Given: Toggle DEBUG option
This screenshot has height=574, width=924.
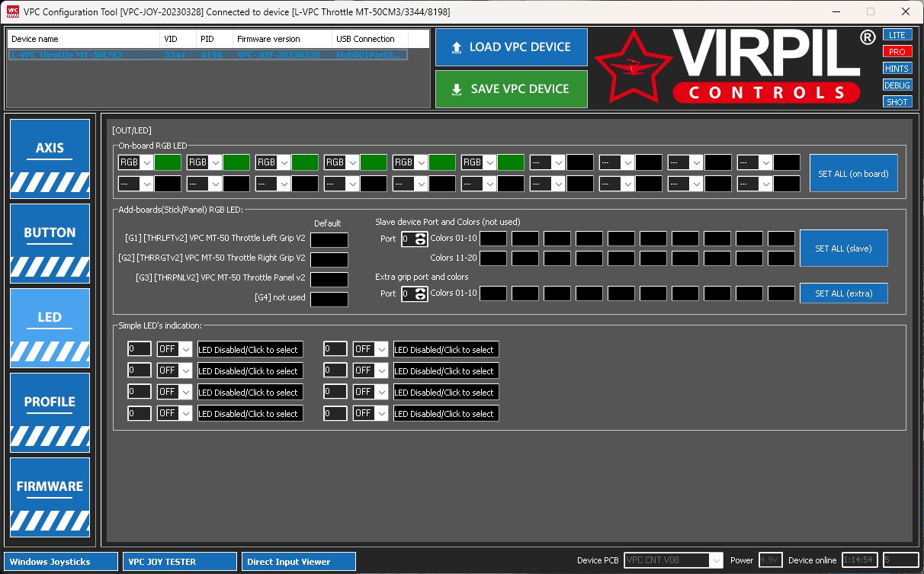Looking at the screenshot, I should (x=897, y=85).
